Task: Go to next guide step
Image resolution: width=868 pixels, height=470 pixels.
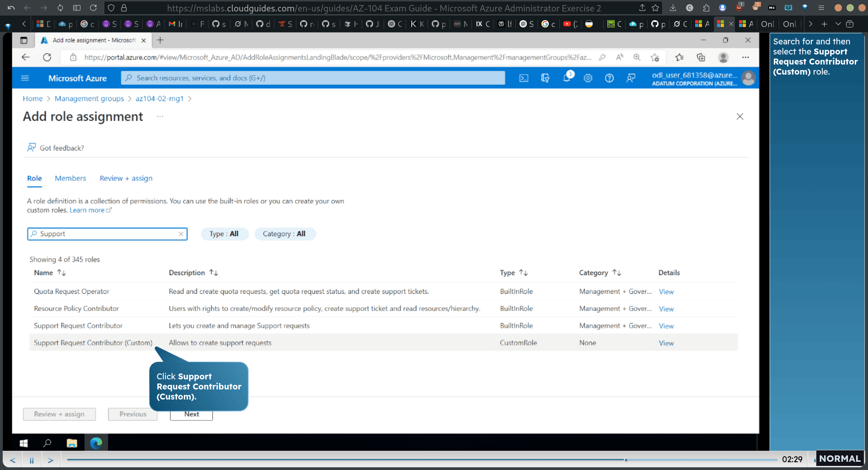Action: [51, 460]
